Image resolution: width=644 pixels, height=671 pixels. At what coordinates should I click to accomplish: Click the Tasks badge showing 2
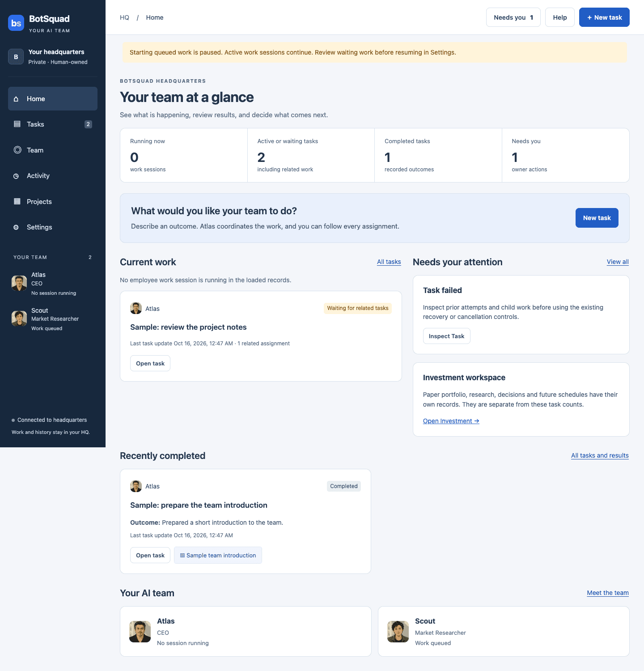click(x=88, y=124)
